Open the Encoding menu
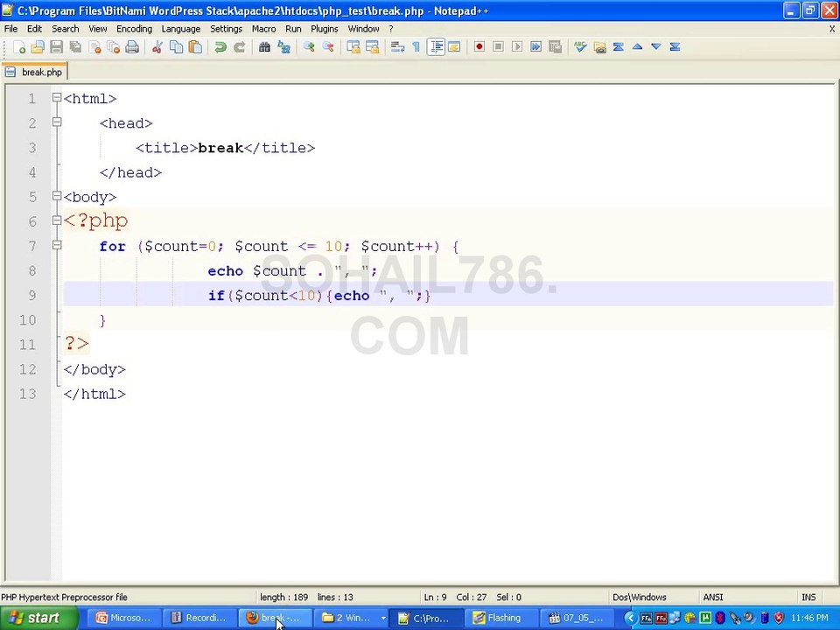 134,29
